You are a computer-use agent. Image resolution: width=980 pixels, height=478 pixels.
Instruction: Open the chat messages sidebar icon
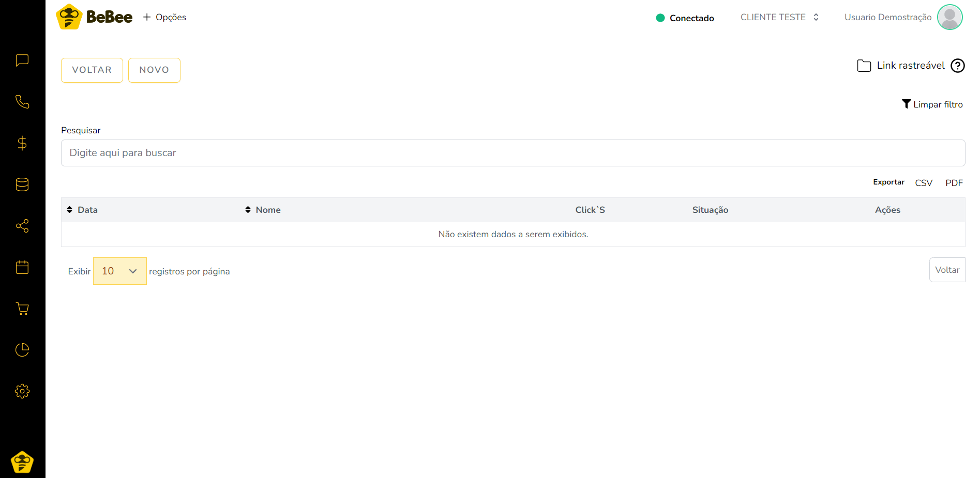(22, 60)
